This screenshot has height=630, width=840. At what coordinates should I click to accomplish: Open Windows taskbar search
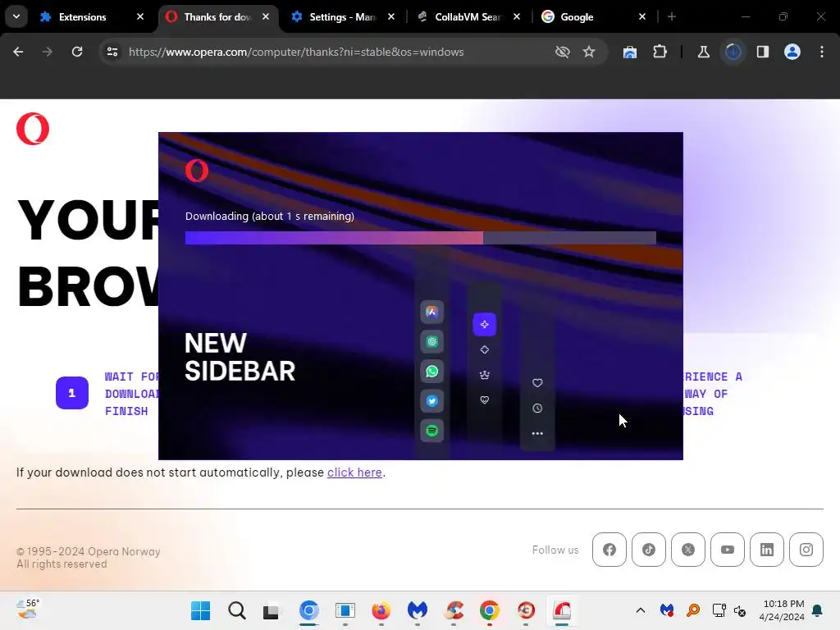pyautogui.click(x=236, y=610)
